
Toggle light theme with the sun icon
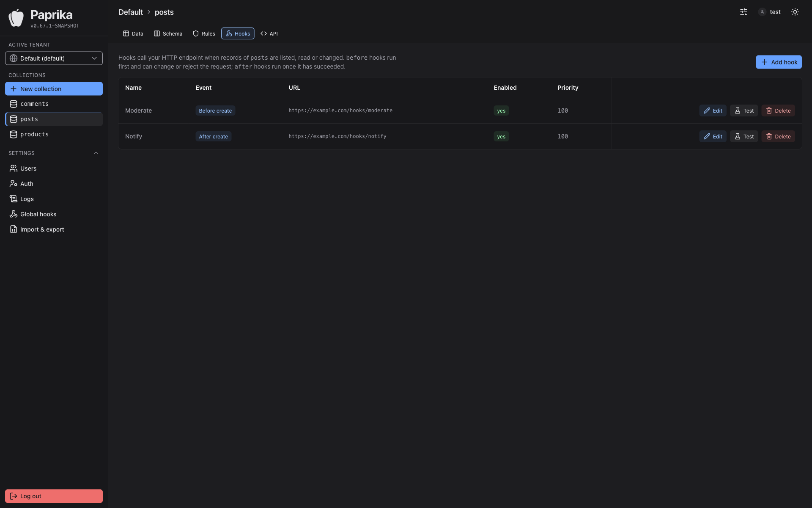coord(795,12)
